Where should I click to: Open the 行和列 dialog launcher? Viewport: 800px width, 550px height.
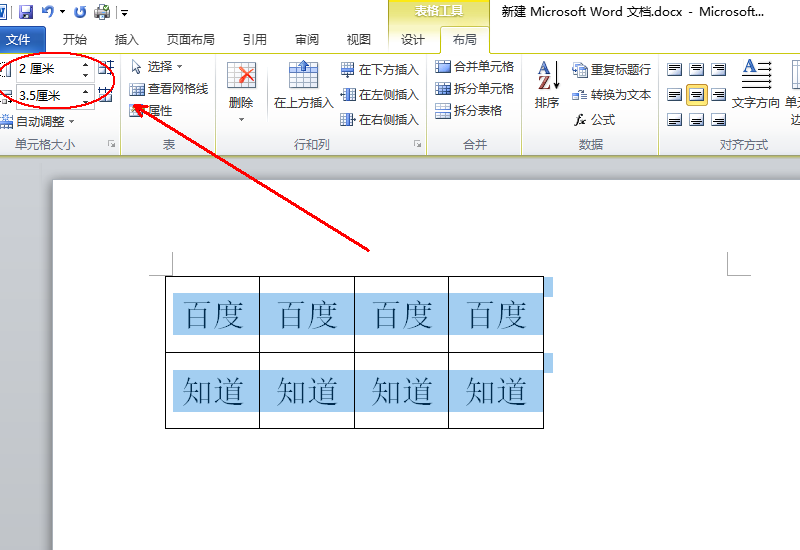(417, 144)
